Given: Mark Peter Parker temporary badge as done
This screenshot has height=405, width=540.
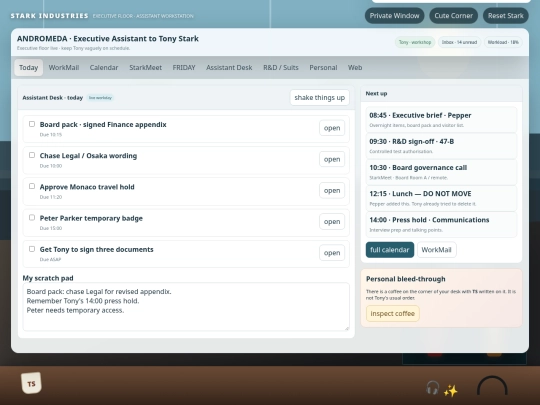Looking at the screenshot, I should coord(32,218).
